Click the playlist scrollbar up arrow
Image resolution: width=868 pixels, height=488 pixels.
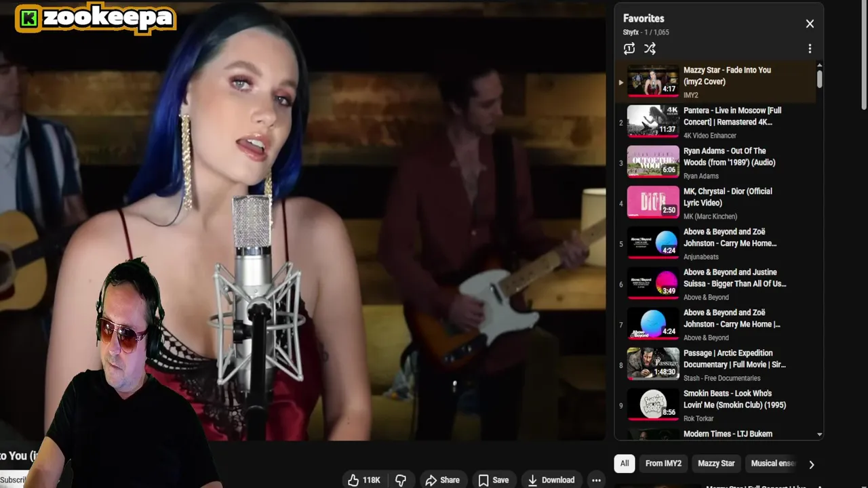(820, 65)
